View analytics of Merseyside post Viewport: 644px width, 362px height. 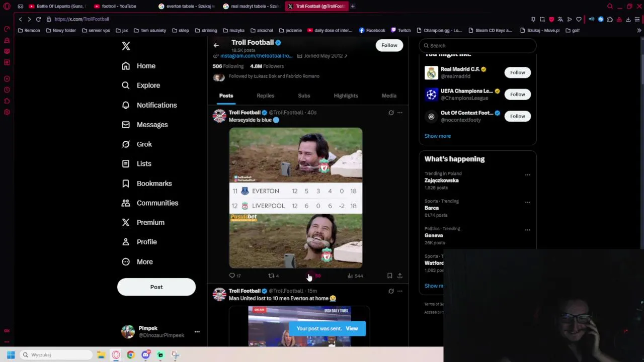[x=355, y=276]
